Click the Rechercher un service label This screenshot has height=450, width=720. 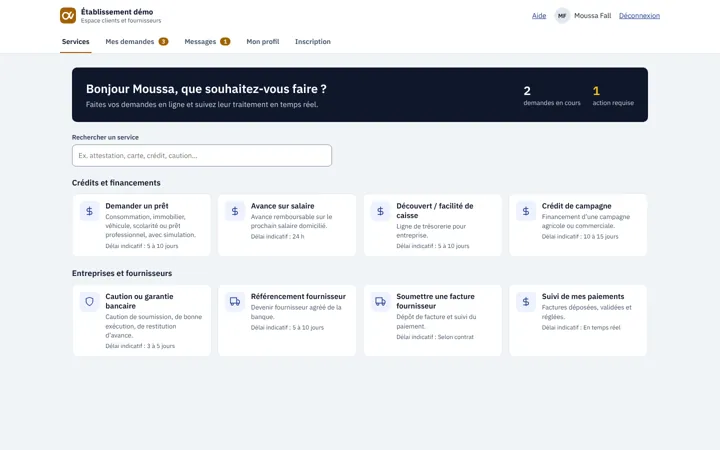[x=105, y=137]
